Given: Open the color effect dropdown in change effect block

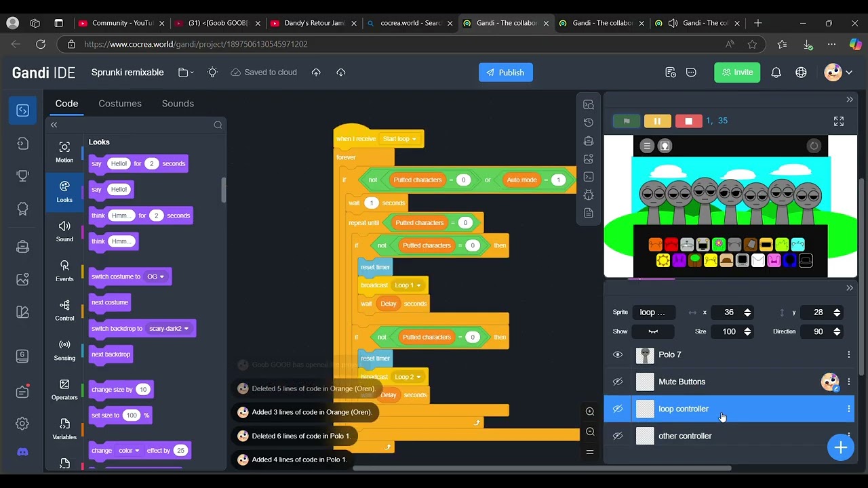Looking at the screenshot, I should tap(129, 451).
